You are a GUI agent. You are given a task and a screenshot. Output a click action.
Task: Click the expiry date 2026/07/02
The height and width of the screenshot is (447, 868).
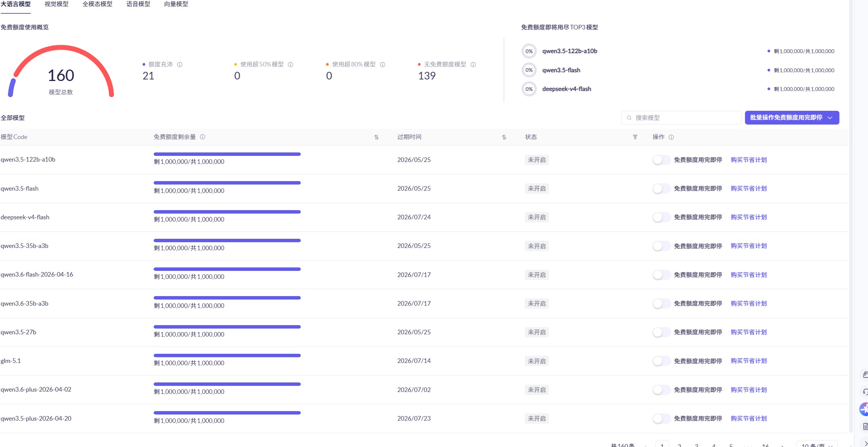coord(414,390)
